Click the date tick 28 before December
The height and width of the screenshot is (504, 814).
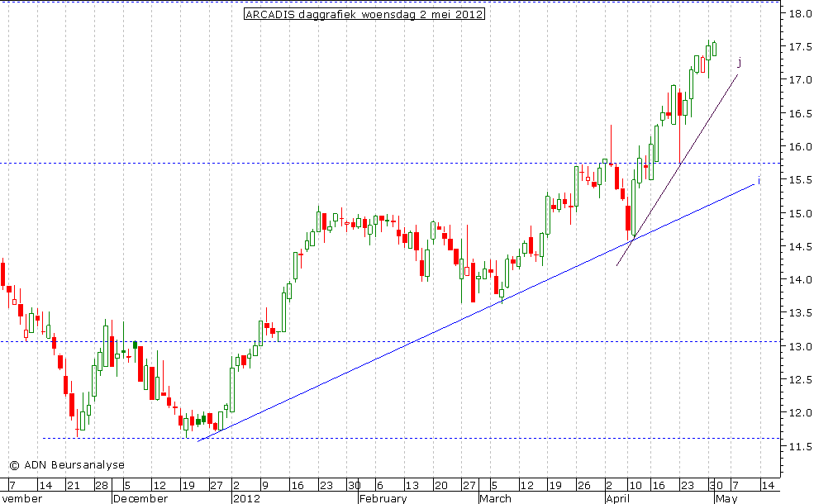click(x=101, y=485)
